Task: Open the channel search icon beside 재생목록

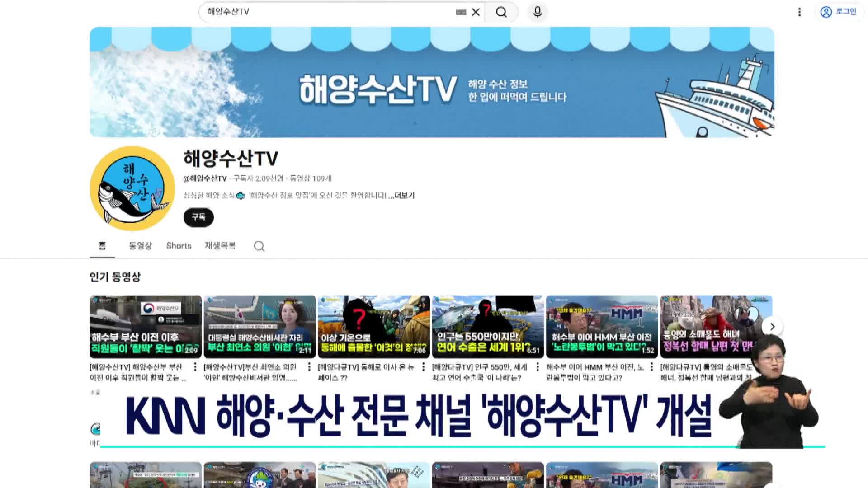Action: (259, 246)
